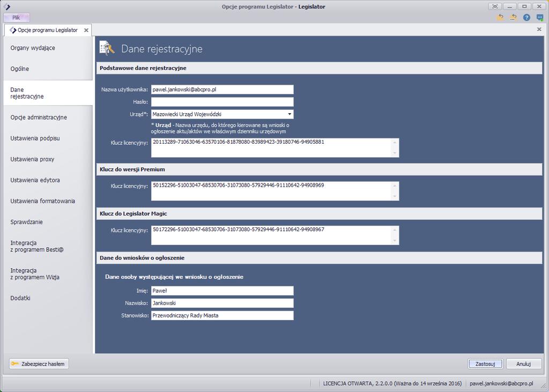Screen dimensions: 549x392
Task: Click scroll down arrow in basic license key box
Action: (x=395, y=153)
